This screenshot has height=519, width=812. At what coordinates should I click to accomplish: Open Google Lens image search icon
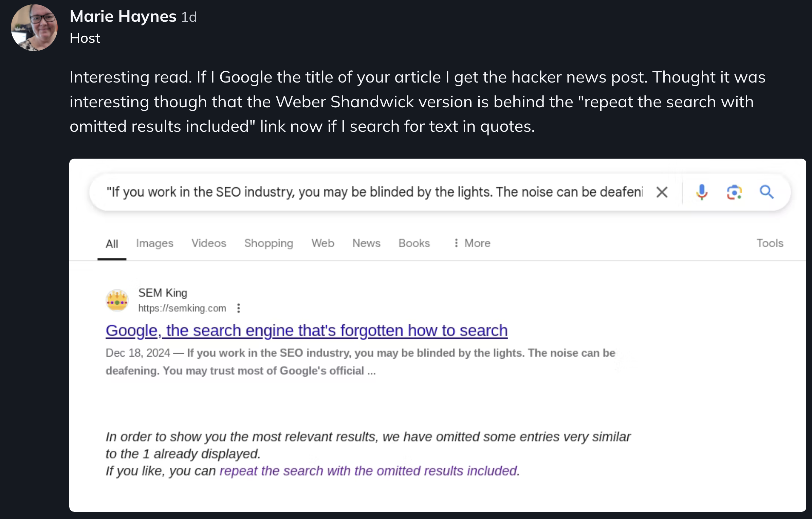[734, 192]
